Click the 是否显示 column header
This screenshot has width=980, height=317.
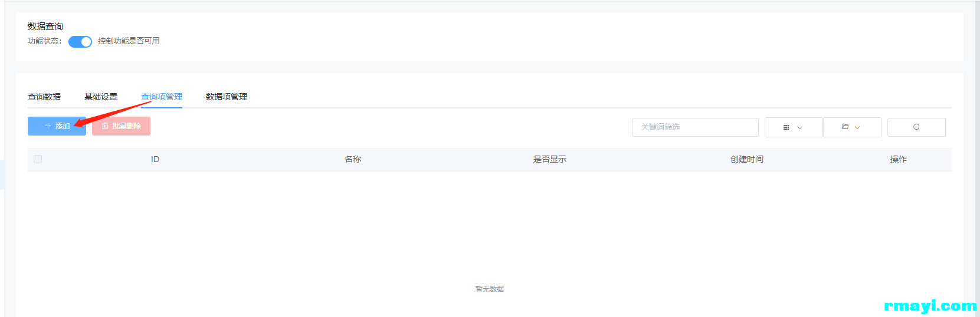tap(550, 159)
